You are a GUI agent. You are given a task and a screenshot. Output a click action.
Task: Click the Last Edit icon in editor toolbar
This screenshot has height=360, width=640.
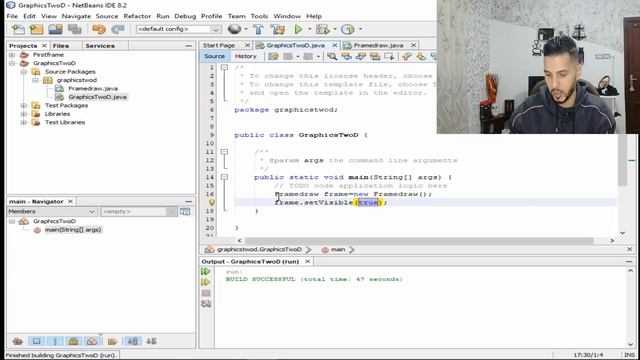[x=273, y=56]
